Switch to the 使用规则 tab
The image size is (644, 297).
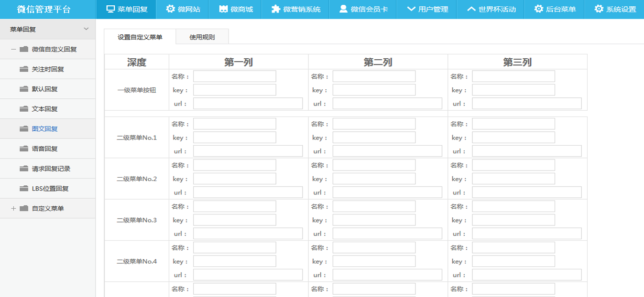click(x=202, y=37)
